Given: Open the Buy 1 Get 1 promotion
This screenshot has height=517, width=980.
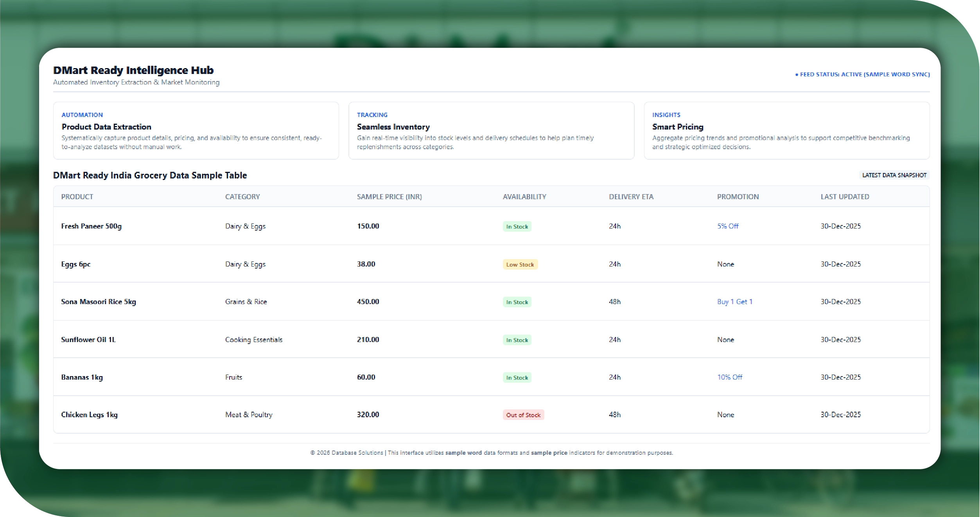Looking at the screenshot, I should [734, 302].
